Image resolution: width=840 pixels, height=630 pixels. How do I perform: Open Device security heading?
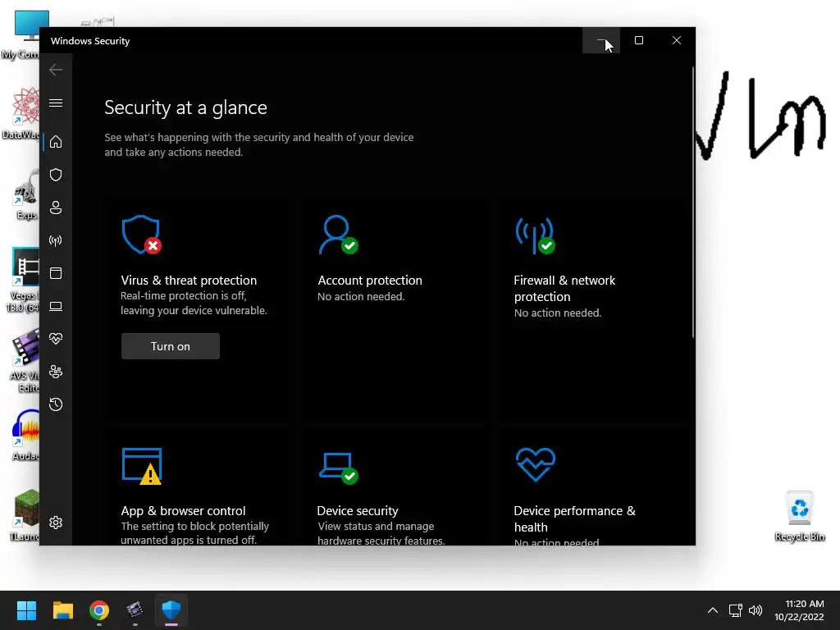(x=358, y=510)
